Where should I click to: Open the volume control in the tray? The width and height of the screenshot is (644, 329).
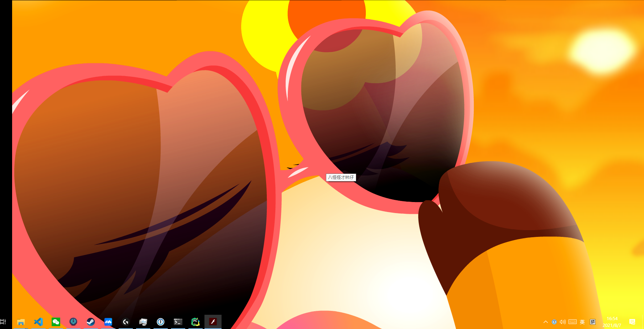click(563, 322)
